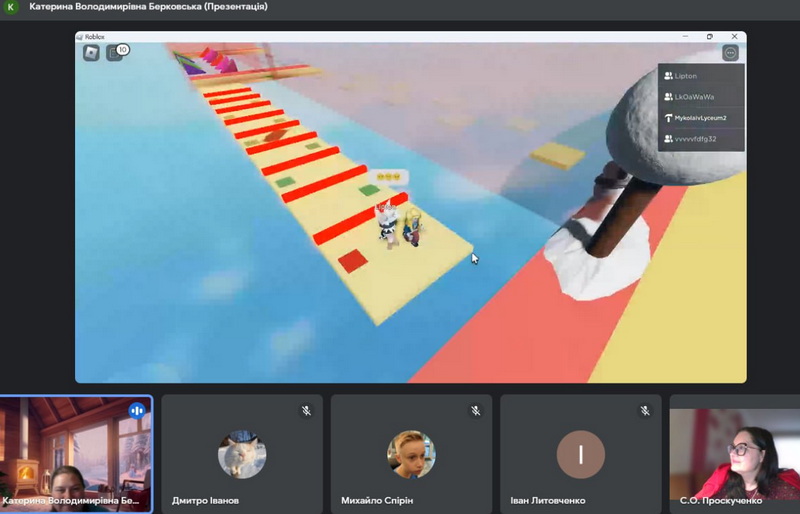
Task: Minimize the Roblox window
Action: coord(685,36)
